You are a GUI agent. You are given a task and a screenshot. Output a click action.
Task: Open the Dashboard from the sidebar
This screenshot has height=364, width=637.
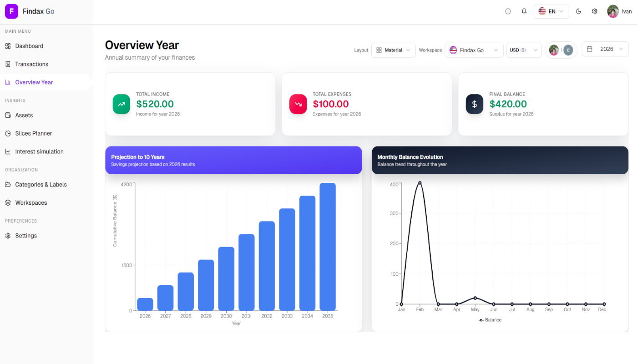tap(28, 46)
